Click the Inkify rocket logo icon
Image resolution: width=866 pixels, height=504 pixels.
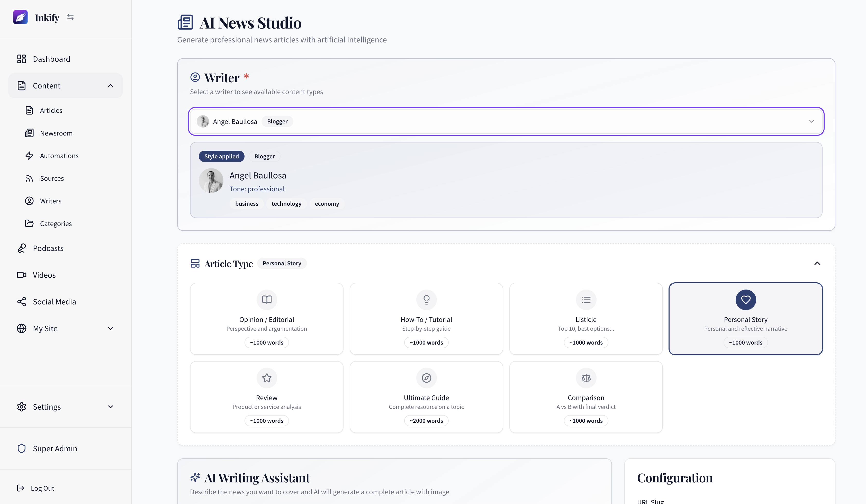20,17
